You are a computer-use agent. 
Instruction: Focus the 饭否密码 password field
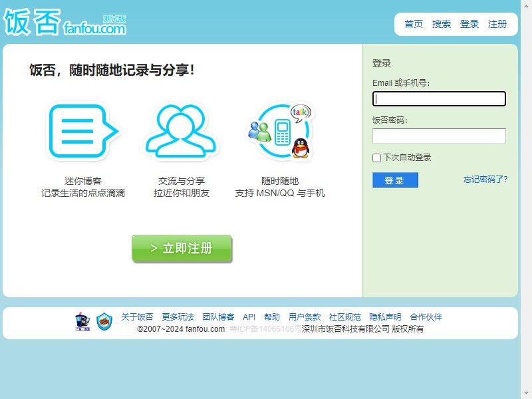pyautogui.click(x=439, y=136)
